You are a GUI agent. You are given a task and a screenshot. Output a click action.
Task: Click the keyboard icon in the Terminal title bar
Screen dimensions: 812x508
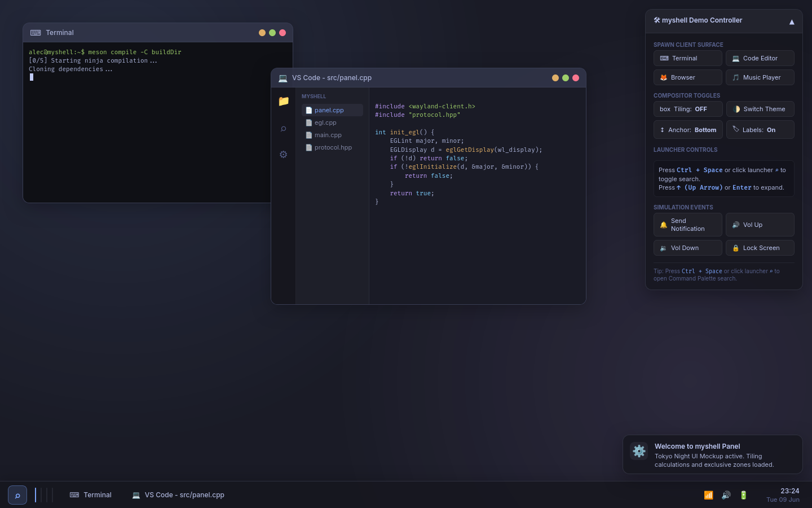pyautogui.click(x=36, y=33)
